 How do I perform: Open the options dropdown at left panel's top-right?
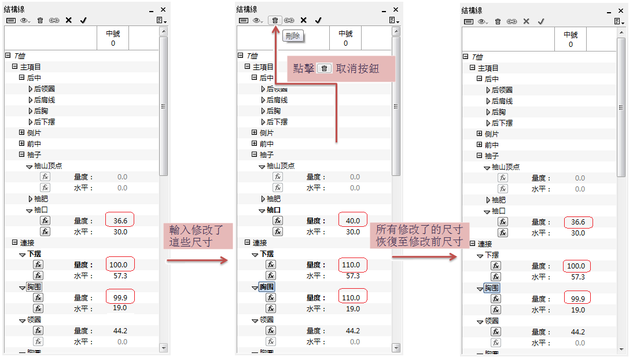tap(164, 20)
